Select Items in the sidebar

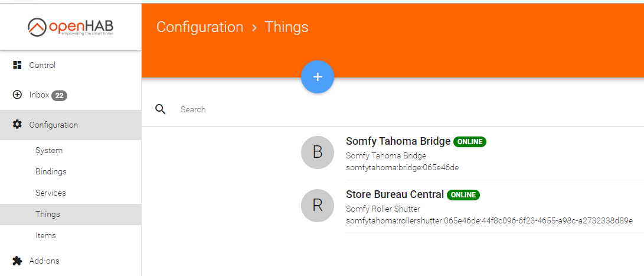[45, 236]
